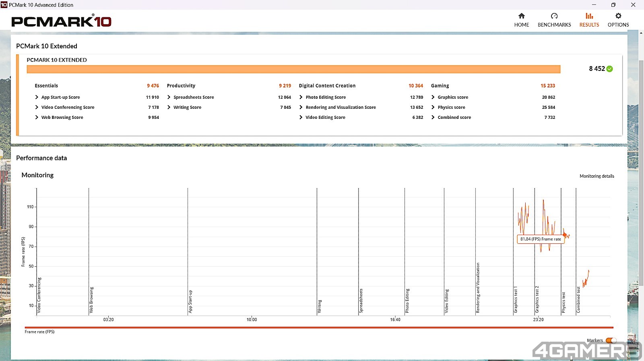Click the overall score 8 452
The width and height of the screenshot is (644, 361).
597,69
